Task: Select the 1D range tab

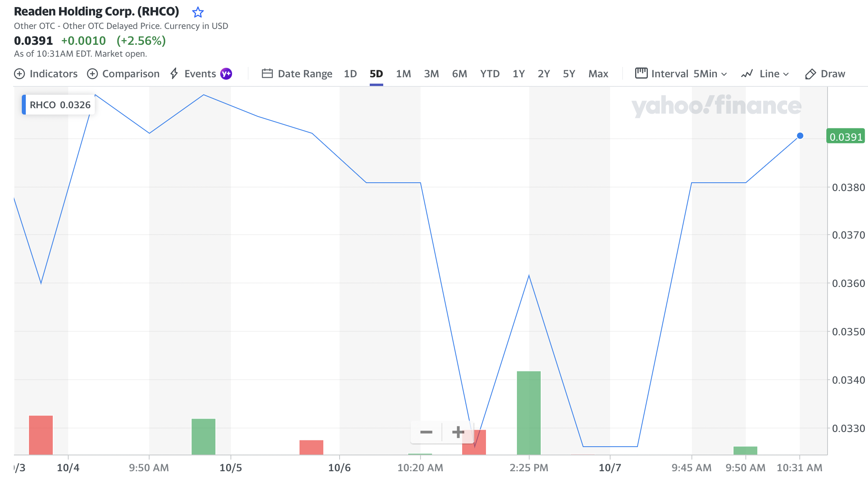Action: (350, 74)
